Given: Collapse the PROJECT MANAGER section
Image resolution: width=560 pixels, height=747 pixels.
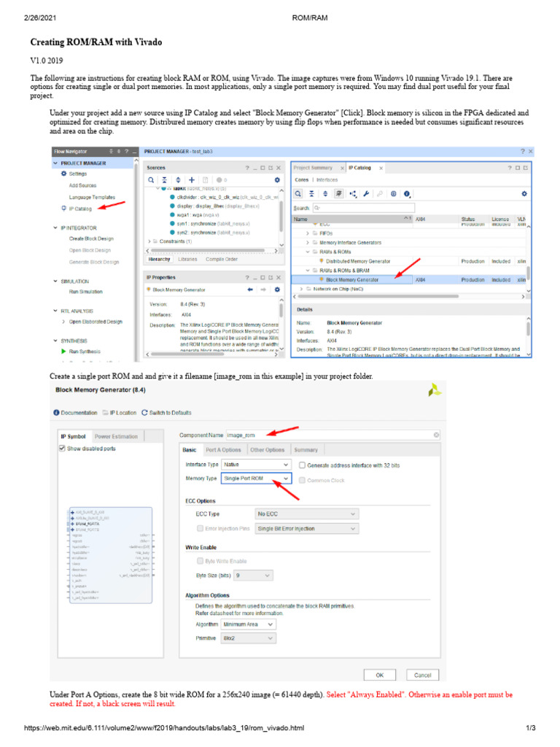Looking at the screenshot, I should pyautogui.click(x=55, y=163).
